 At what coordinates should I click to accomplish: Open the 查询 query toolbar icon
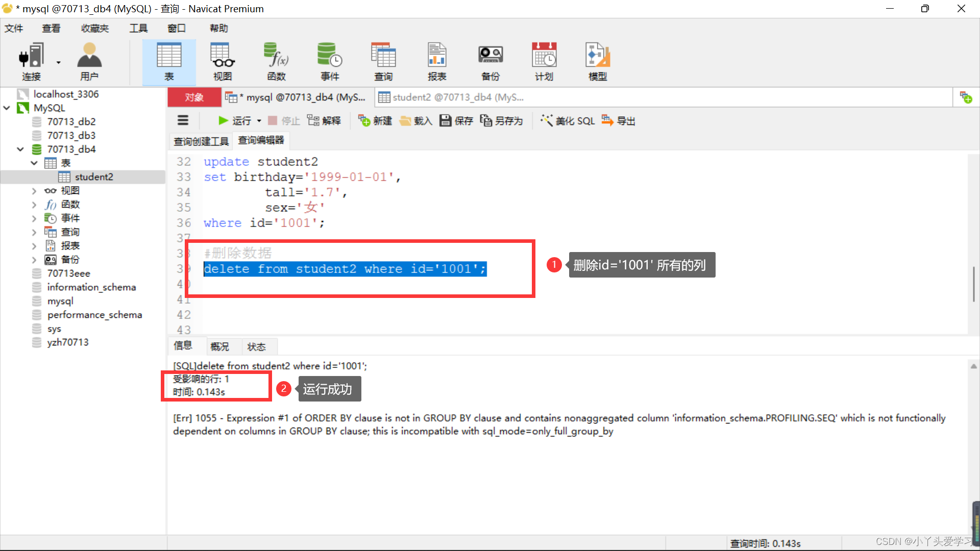(383, 62)
